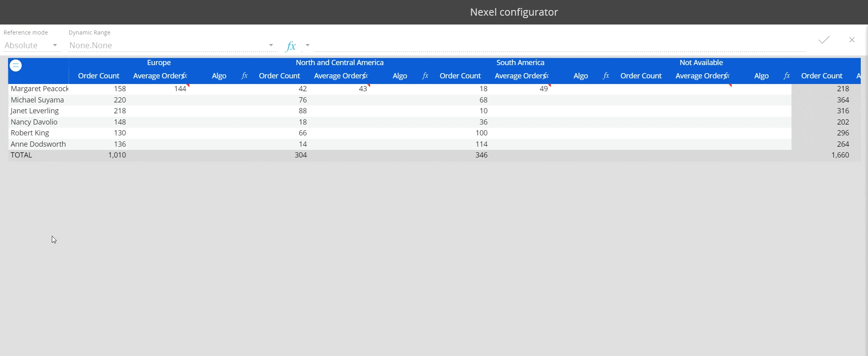Image resolution: width=868 pixels, height=356 pixels.
Task: Click fx icon beside Europe Algo column
Action: click(x=244, y=76)
